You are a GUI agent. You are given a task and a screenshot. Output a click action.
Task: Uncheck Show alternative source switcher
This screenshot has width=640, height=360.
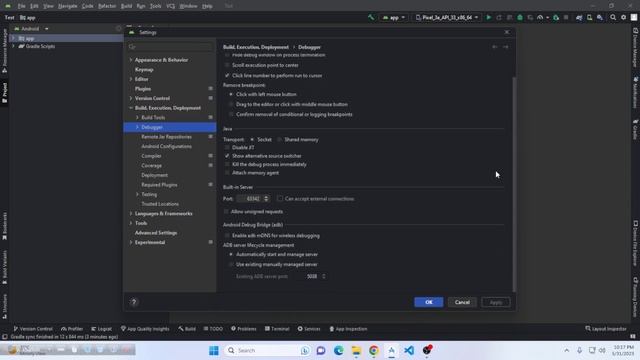click(x=227, y=156)
